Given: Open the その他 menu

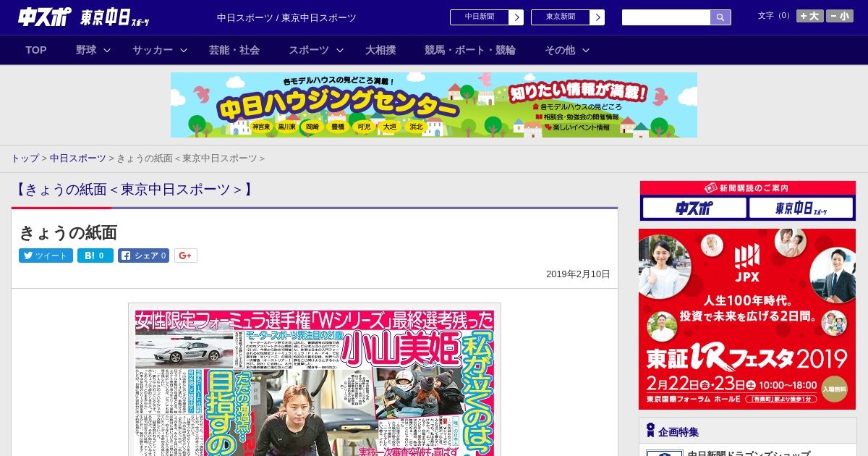Looking at the screenshot, I should coord(560,50).
